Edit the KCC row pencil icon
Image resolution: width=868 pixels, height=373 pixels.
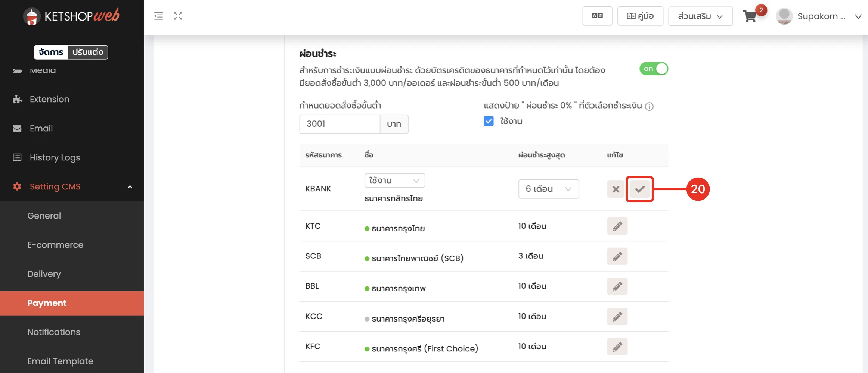617,316
